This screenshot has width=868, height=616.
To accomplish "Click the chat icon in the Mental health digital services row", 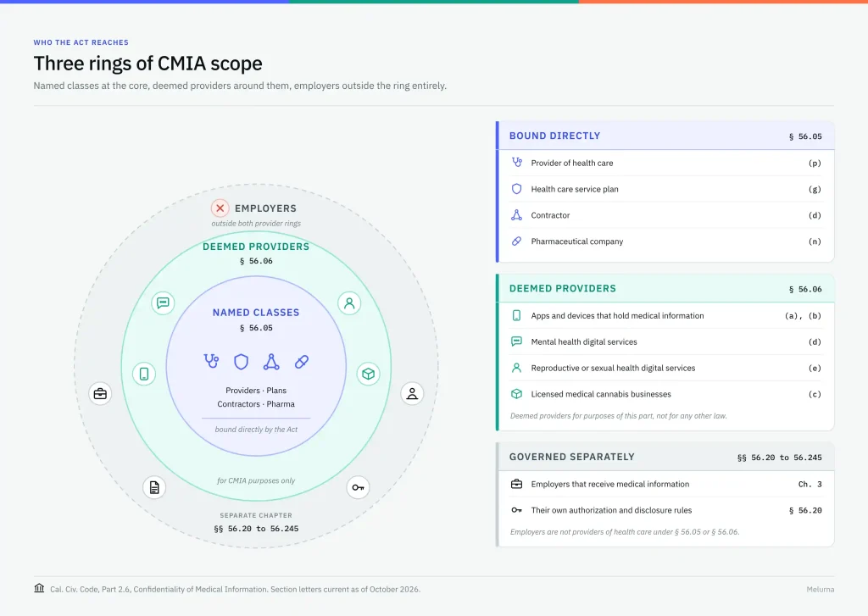I will (x=516, y=341).
